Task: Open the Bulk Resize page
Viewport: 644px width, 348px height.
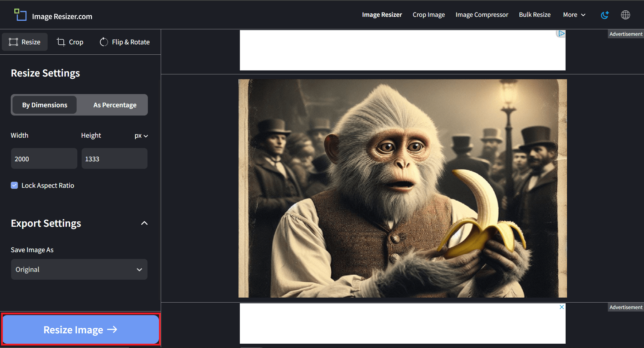Action: (x=534, y=15)
